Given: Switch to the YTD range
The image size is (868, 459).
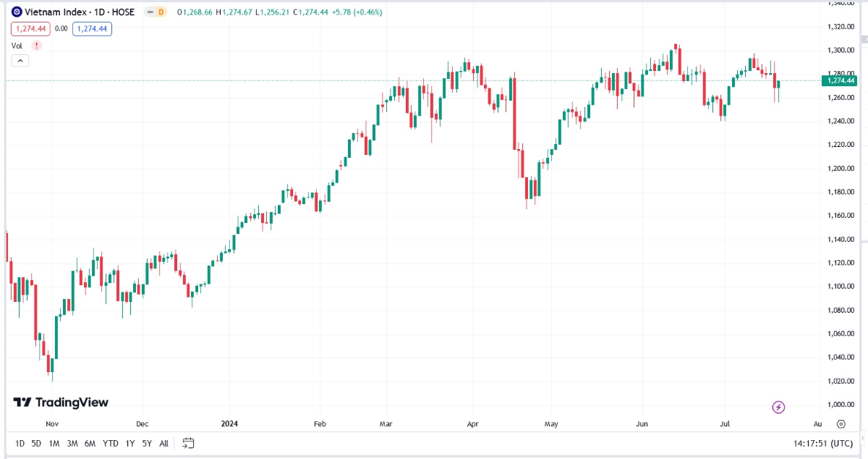Looking at the screenshot, I should click(x=110, y=443).
